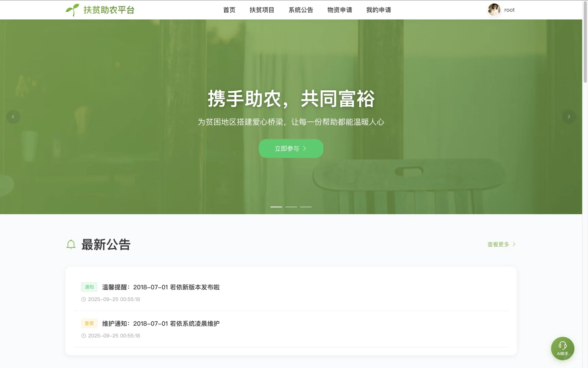Select the third carousel indicator bar
The width and height of the screenshot is (588, 368).
point(306,207)
